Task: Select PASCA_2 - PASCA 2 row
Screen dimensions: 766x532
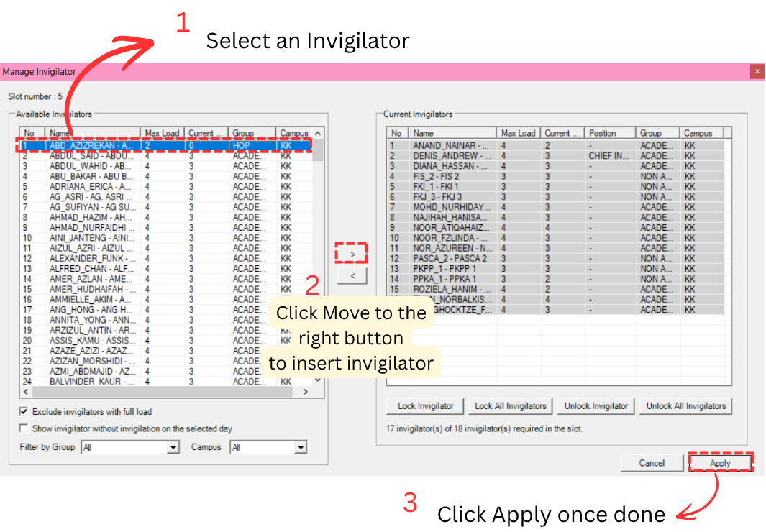Action: 556,258
